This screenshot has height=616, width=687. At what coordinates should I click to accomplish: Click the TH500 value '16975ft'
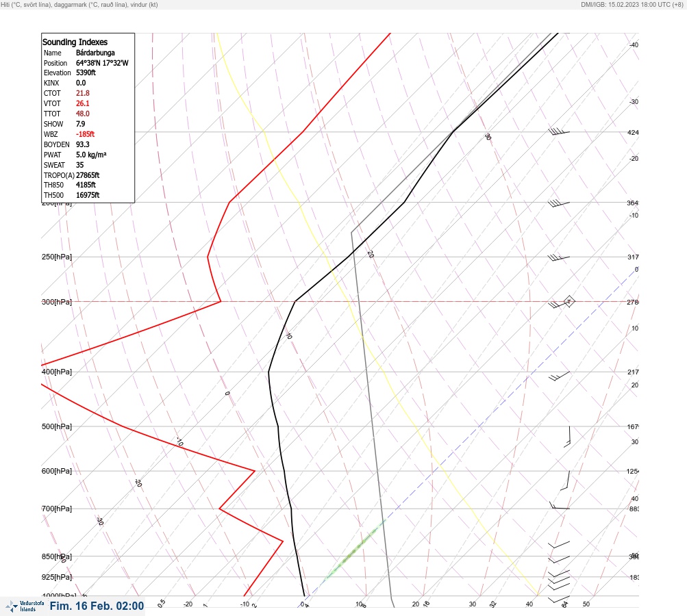88,195
